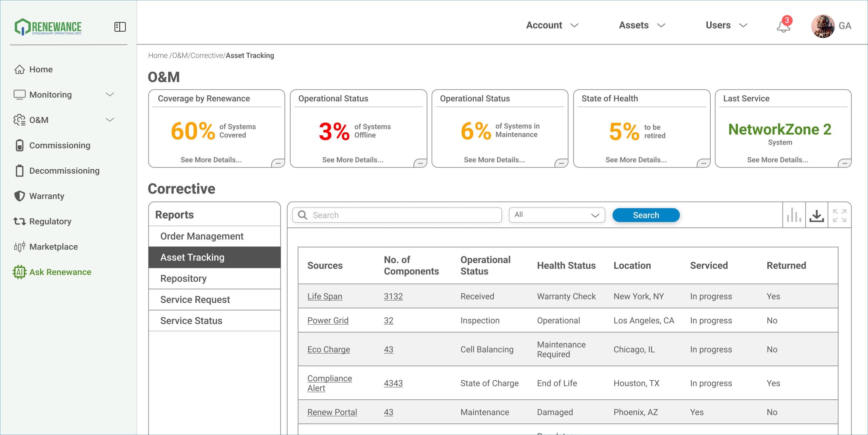
Task: Open Warranty in sidebar
Action: [39, 196]
